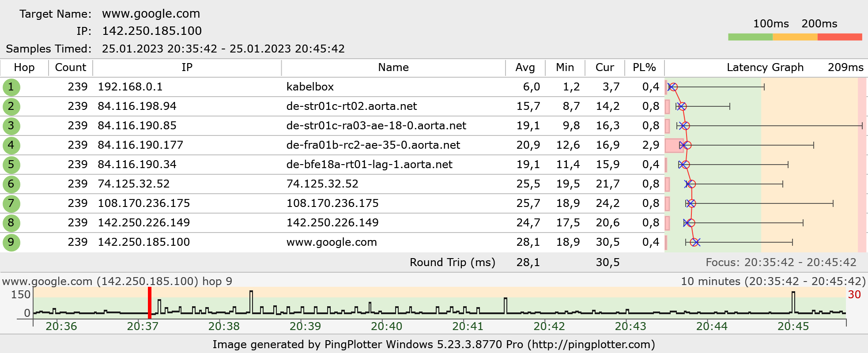Screen dimensions: 868x353
Task: Select IP 84.116.198.94 cell
Action: pyautogui.click(x=137, y=106)
